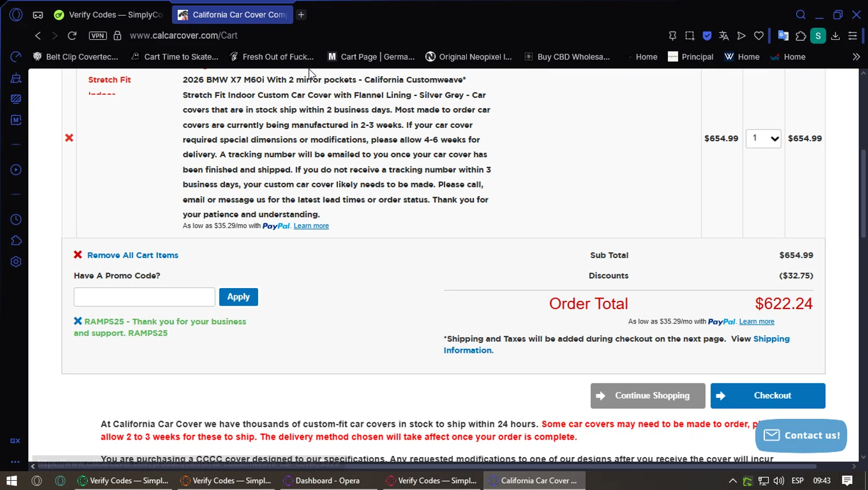The width and height of the screenshot is (868, 490).
Task: Open Cart Time to Skate bookmark
Action: 175,57
